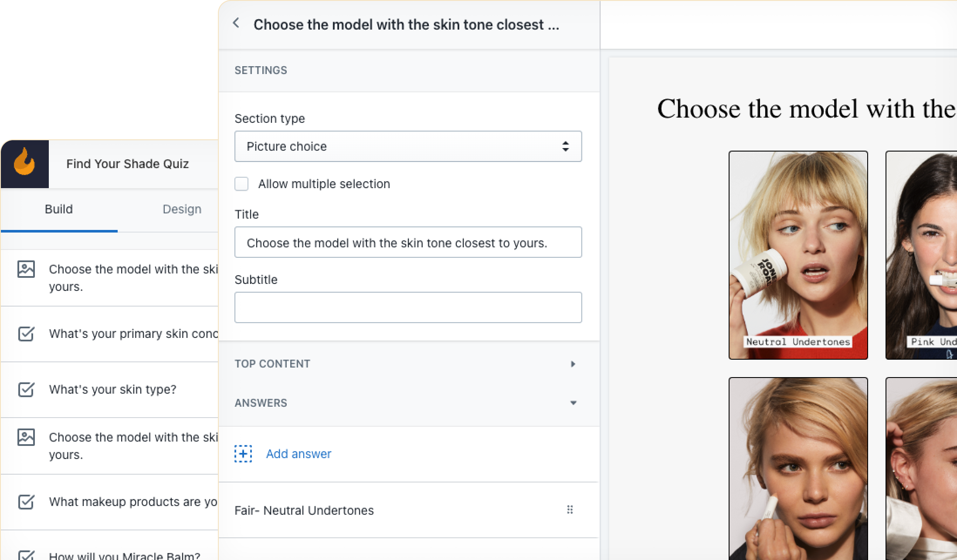Click the checkbox icon beside makeup products question
957x560 pixels.
tap(26, 502)
